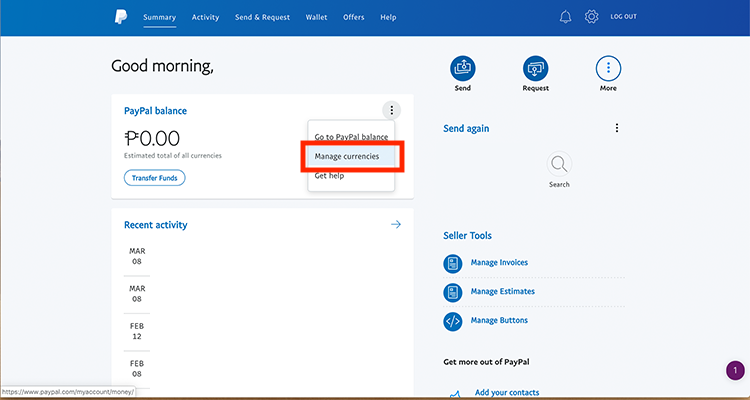Open the PayPal balance heading link

click(x=155, y=111)
